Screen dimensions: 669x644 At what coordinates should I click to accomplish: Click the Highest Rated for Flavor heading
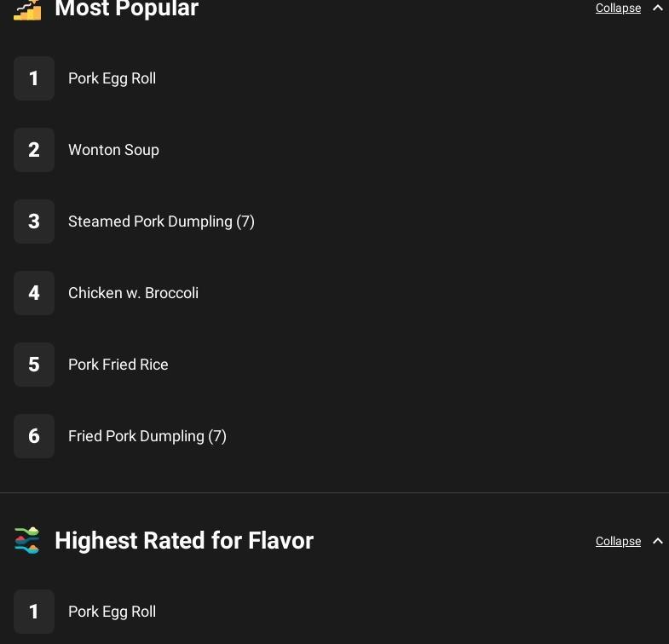(x=184, y=541)
